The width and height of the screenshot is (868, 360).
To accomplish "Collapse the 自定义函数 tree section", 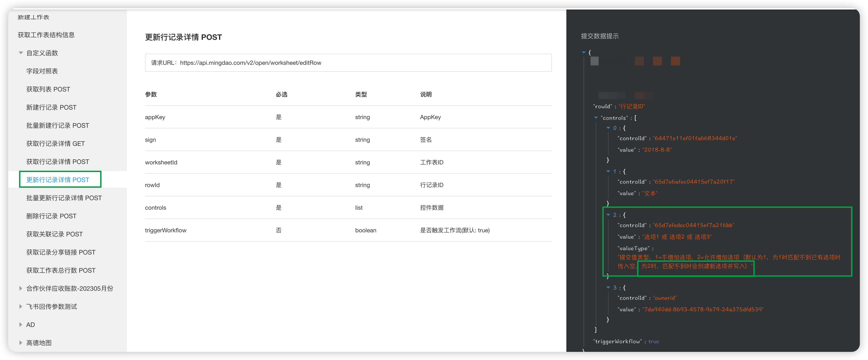I will click(x=21, y=53).
